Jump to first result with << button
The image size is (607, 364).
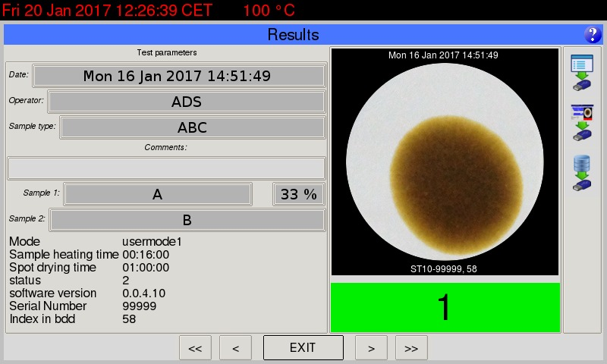195,348
